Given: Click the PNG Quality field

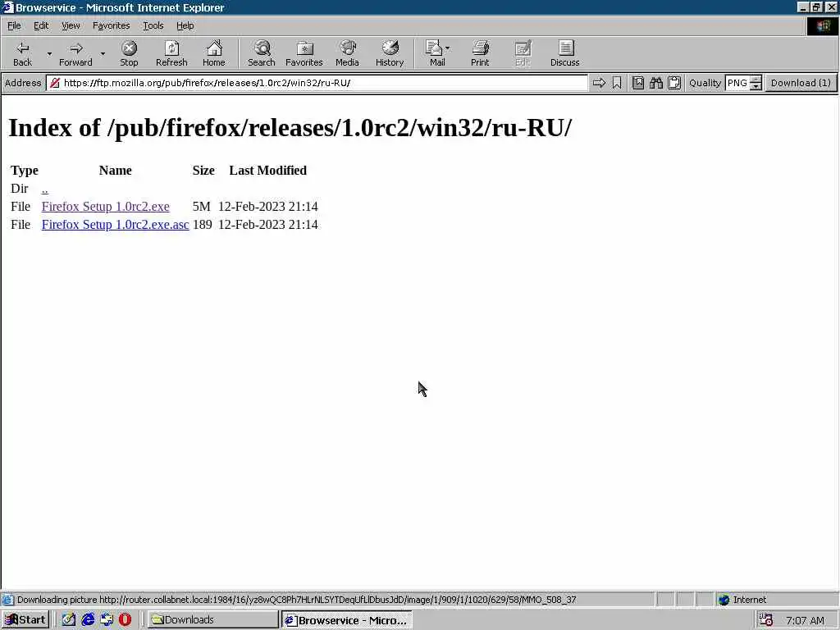Looking at the screenshot, I should (737, 83).
